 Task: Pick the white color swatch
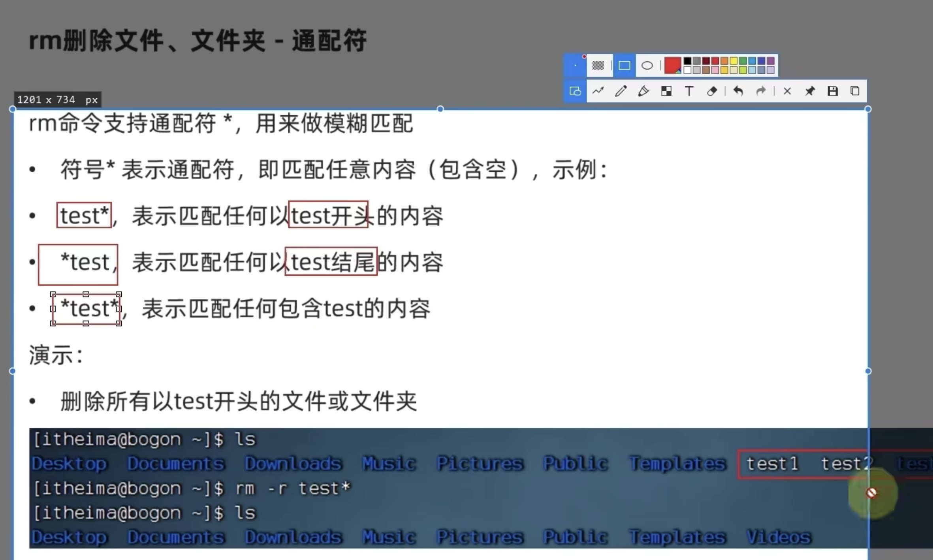click(687, 70)
